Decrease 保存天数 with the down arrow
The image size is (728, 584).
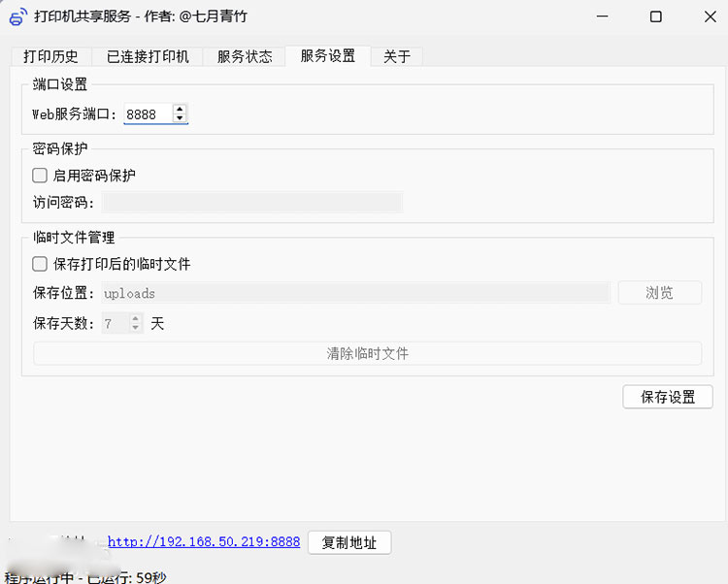[135, 328]
